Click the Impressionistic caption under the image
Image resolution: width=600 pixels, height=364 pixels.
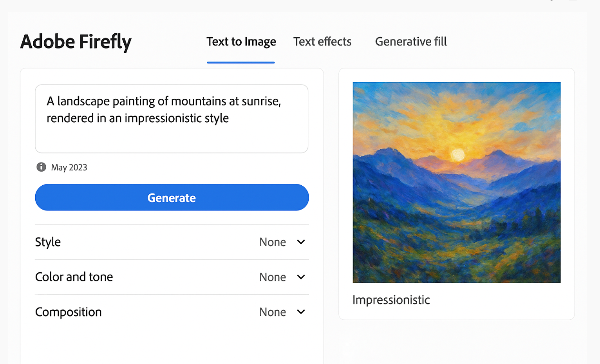coord(391,300)
